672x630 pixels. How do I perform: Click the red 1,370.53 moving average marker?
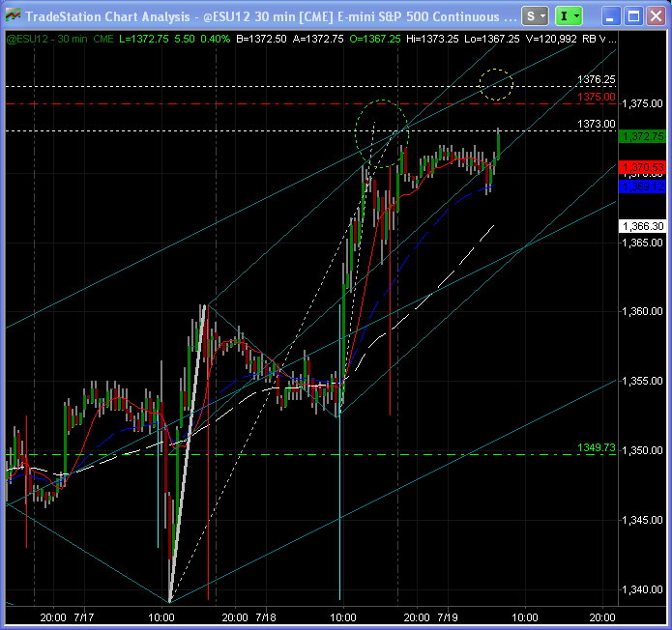[642, 167]
